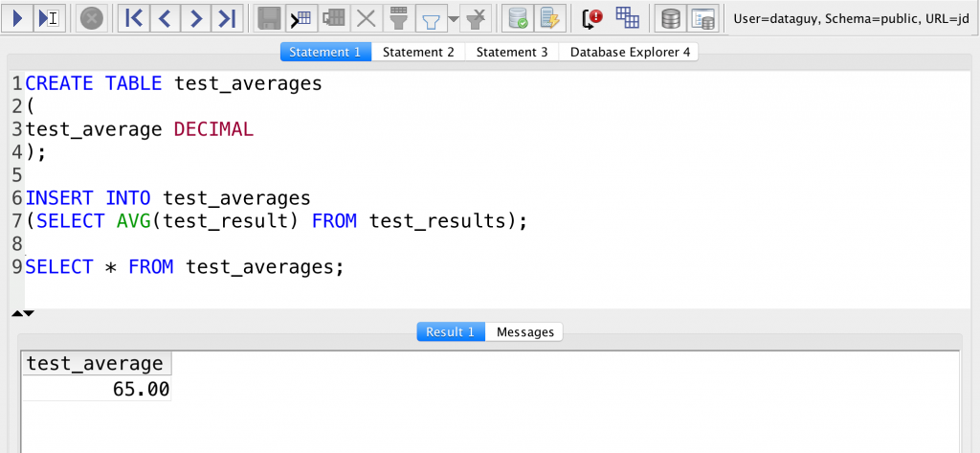The width and height of the screenshot is (980, 453).
Task: Click the delete row X icon
Action: click(x=365, y=17)
